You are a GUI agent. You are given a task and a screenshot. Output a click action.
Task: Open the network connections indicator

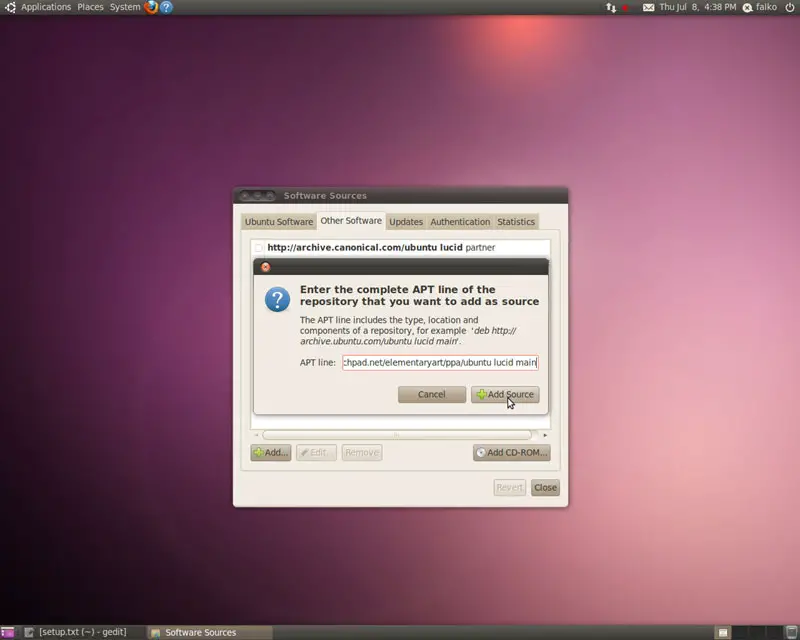tap(611, 7)
